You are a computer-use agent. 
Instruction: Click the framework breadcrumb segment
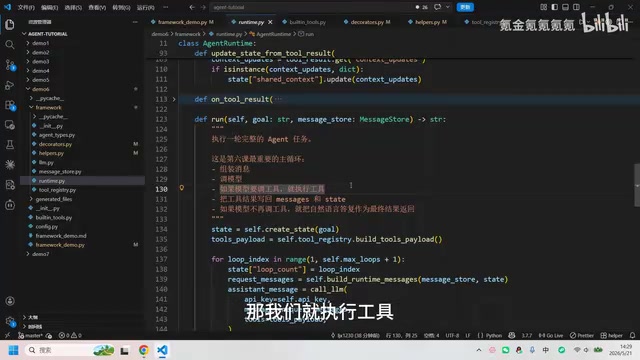[x=187, y=34]
